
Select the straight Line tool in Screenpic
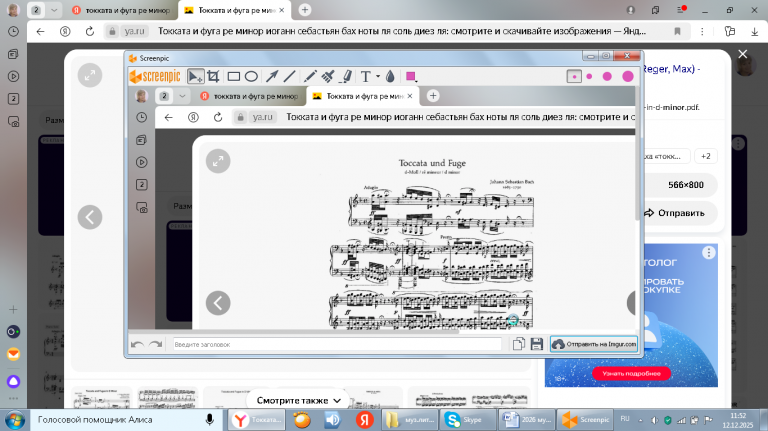[289, 76]
